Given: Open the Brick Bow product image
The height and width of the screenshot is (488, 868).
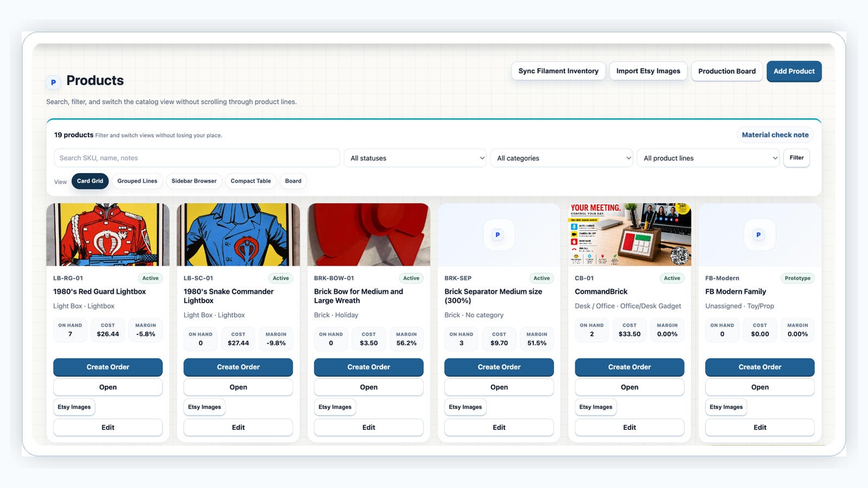Looking at the screenshot, I should tap(369, 235).
